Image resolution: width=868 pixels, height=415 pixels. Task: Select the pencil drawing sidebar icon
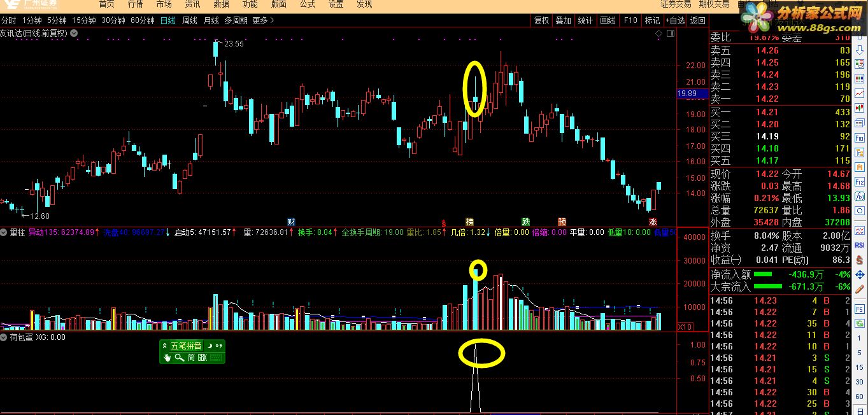[x=859, y=289]
